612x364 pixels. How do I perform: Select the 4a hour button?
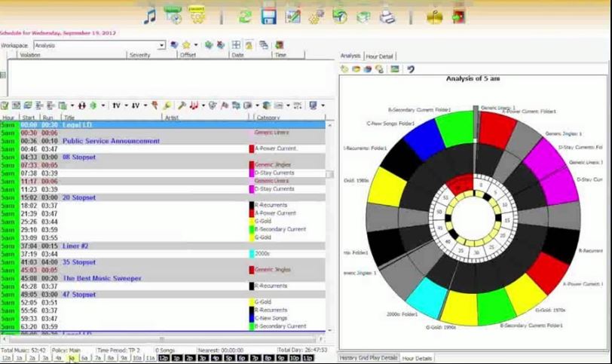pos(59,358)
